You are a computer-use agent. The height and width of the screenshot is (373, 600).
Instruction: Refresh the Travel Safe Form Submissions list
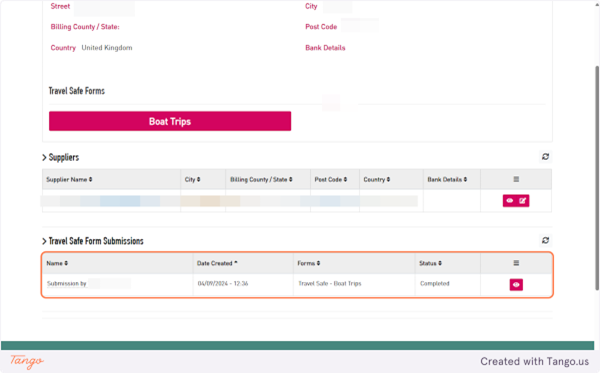point(545,240)
